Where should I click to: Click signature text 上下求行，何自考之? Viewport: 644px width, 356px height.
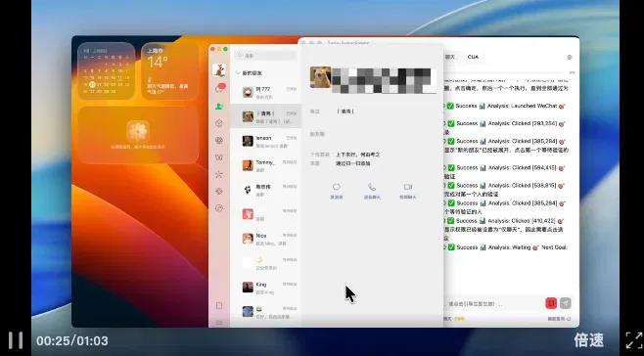358,155
